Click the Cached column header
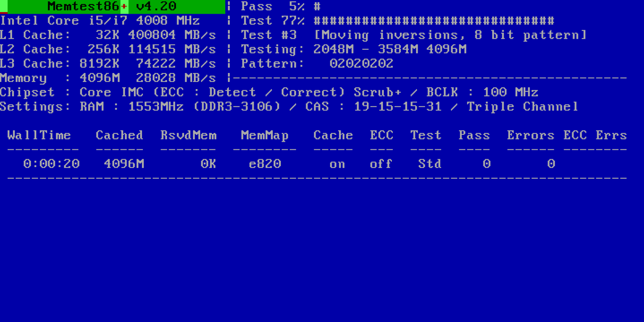The width and height of the screenshot is (644, 322). [120, 135]
